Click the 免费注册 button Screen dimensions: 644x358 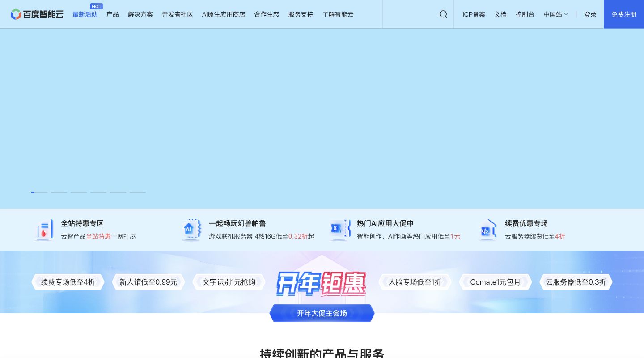[x=624, y=14]
